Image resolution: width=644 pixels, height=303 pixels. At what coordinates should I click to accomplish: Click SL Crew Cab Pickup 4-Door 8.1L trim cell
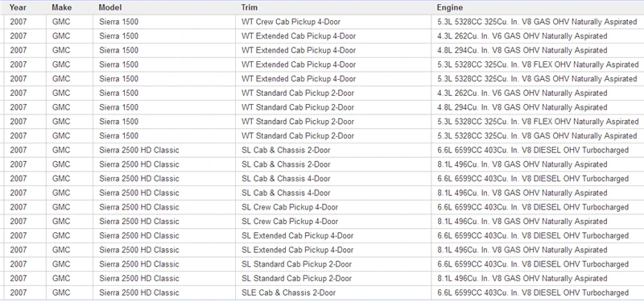pos(290,222)
